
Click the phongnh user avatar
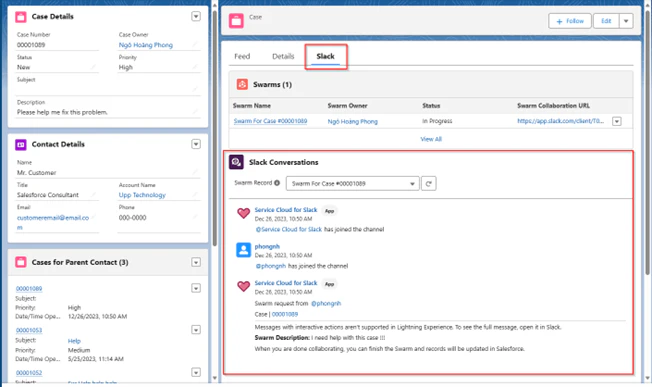pos(243,250)
